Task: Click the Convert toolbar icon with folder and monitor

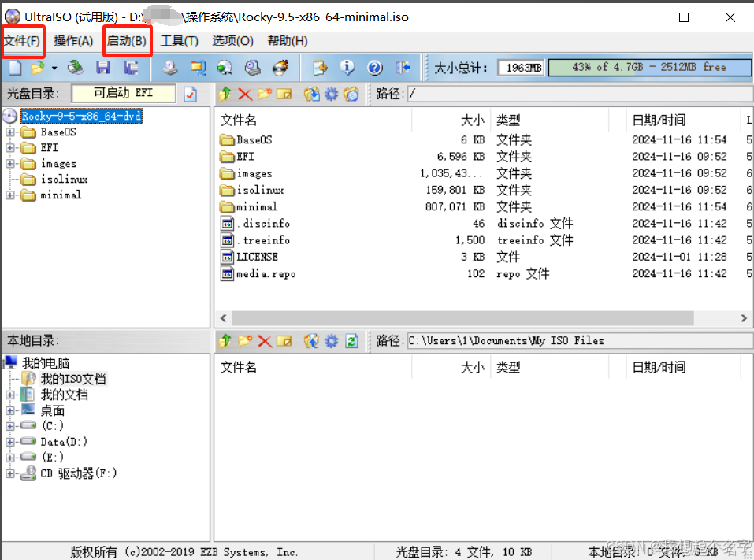Action: coord(198,68)
